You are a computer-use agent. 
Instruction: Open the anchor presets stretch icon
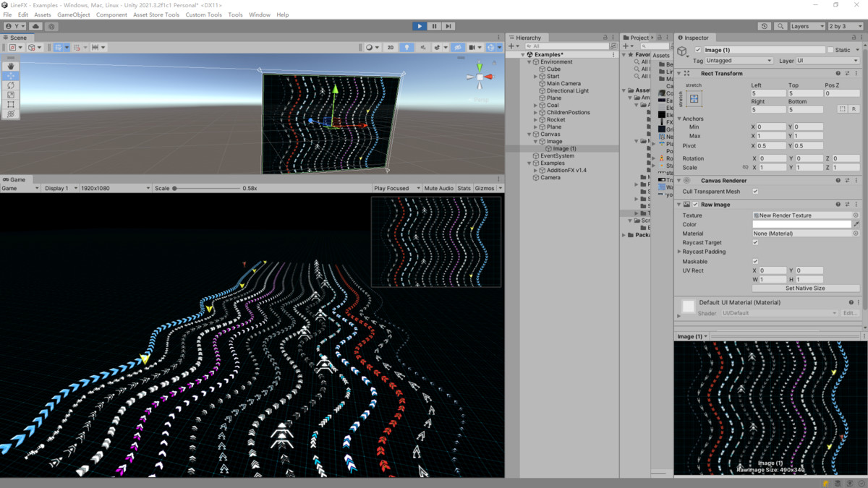click(694, 98)
